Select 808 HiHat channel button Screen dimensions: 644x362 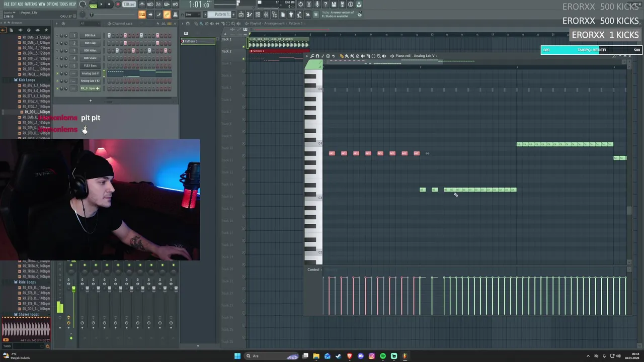pos(90,51)
